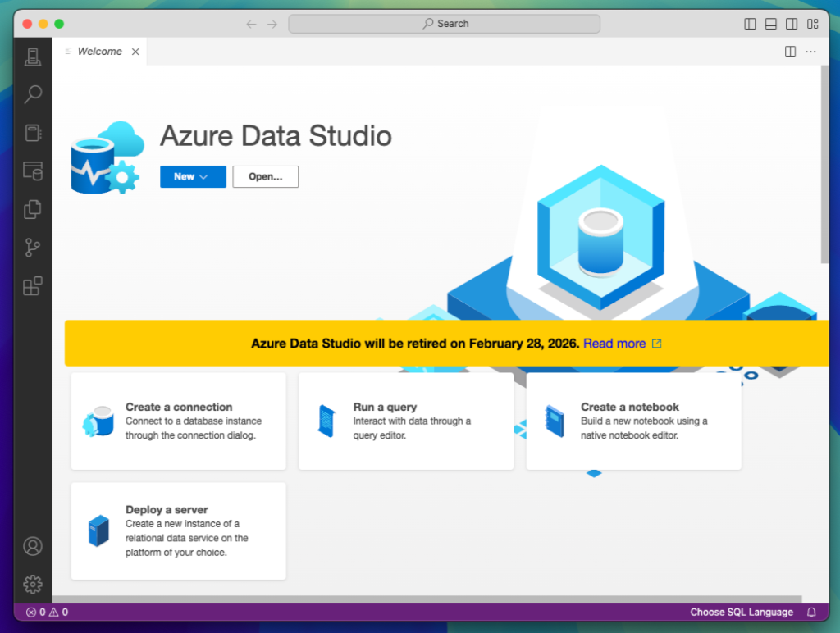
Task: Open the Notebooks view in activity bar
Action: (33, 133)
